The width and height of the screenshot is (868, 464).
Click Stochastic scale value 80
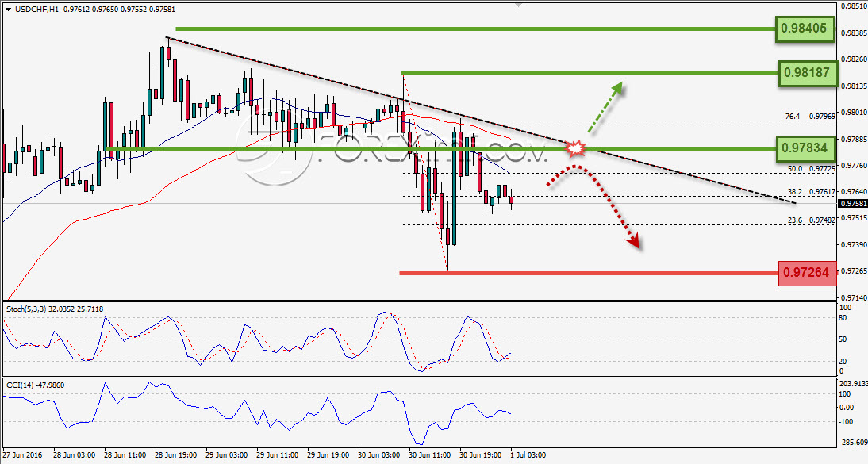tap(843, 318)
